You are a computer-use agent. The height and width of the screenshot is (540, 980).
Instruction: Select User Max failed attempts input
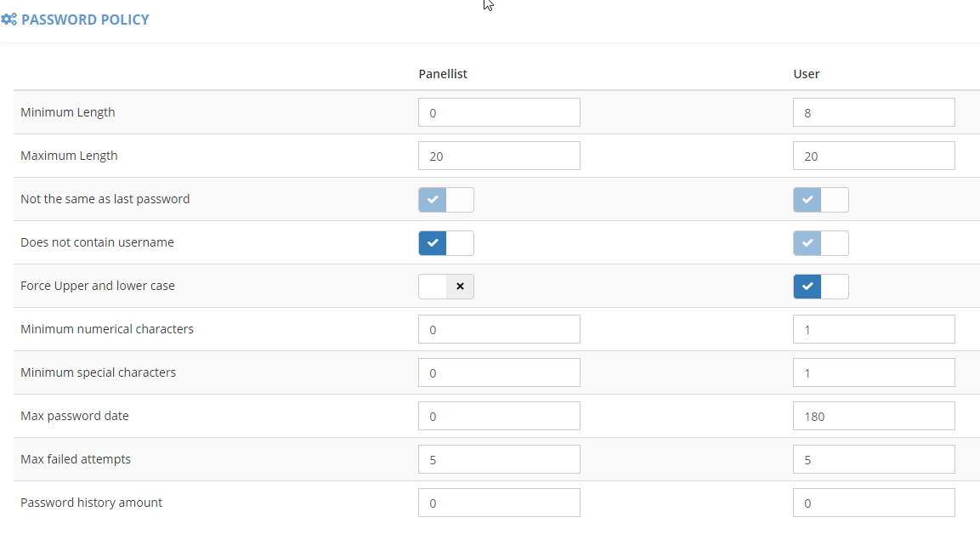(873, 459)
